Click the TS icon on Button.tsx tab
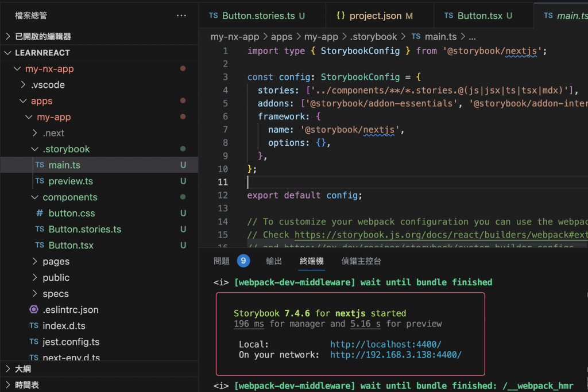The width and height of the screenshot is (588, 392). point(448,15)
